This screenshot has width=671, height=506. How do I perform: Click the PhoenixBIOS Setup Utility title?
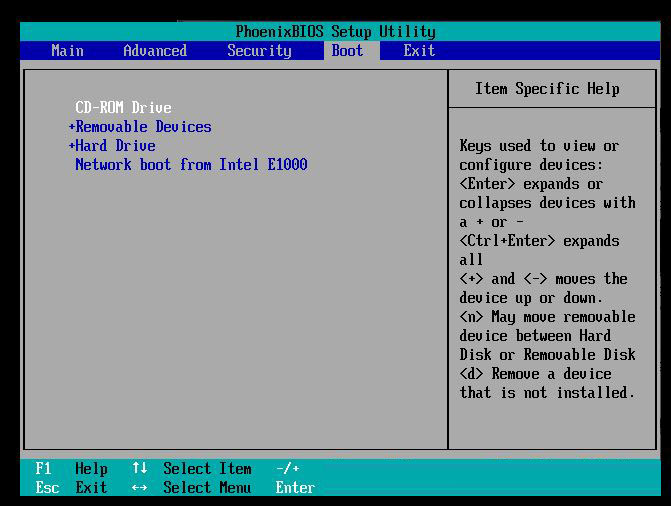tap(336, 31)
